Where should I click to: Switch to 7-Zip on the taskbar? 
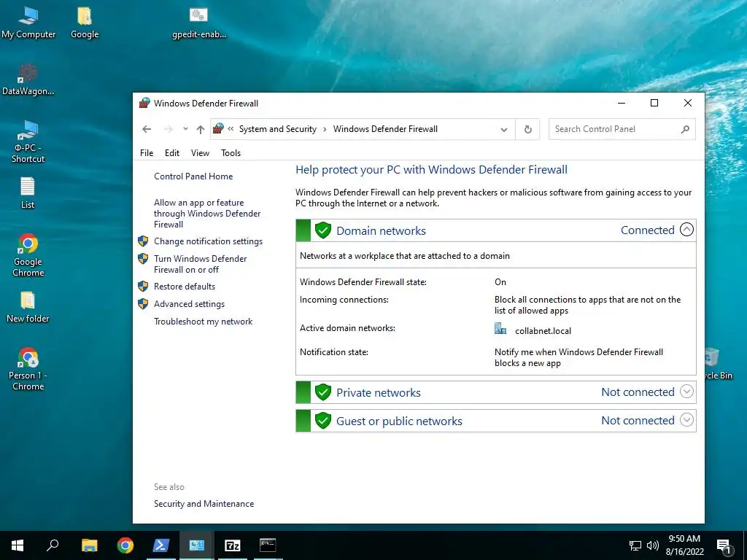(233, 545)
